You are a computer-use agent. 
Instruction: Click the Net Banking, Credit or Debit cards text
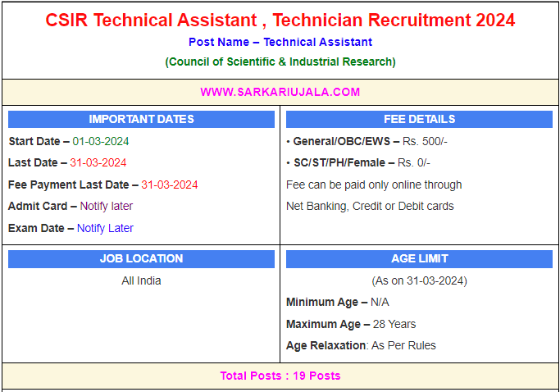coord(370,206)
